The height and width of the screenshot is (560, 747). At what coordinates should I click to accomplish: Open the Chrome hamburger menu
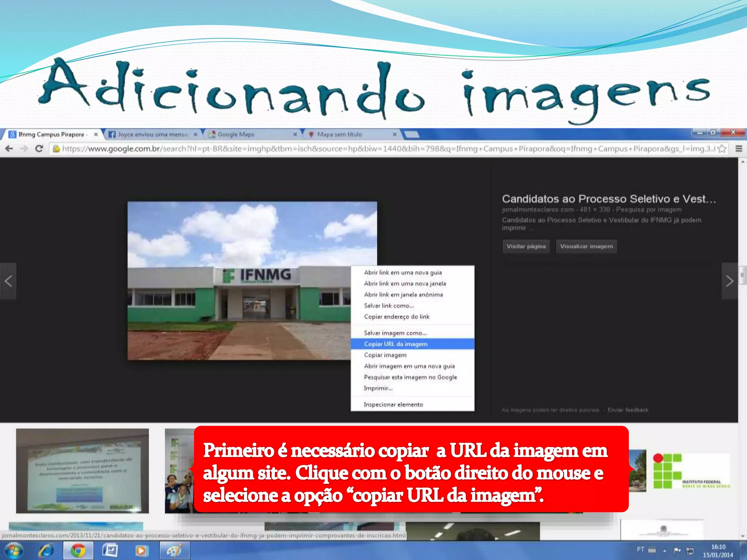click(x=739, y=148)
